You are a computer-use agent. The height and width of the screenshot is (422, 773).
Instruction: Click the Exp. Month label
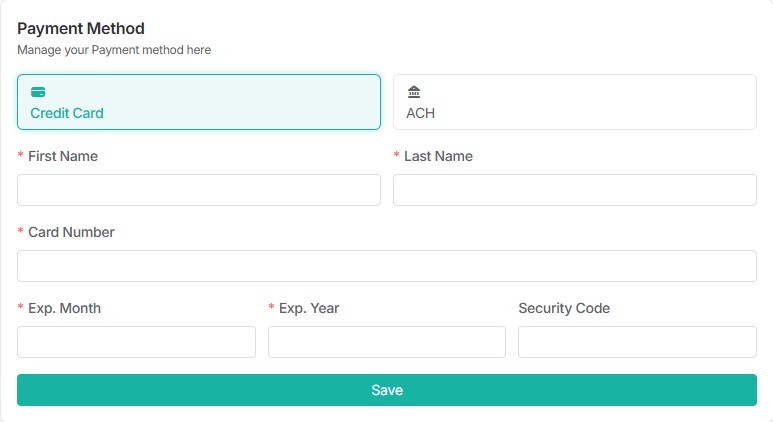click(64, 308)
